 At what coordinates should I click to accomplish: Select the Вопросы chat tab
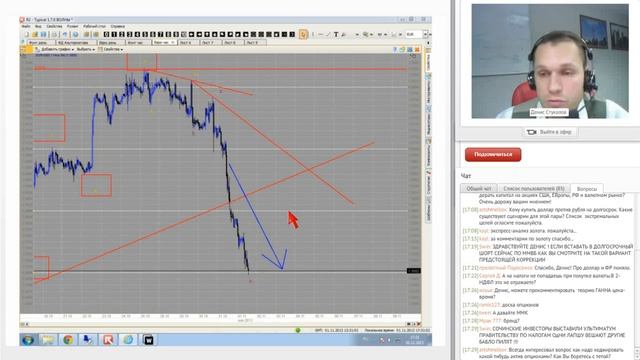click(587, 189)
